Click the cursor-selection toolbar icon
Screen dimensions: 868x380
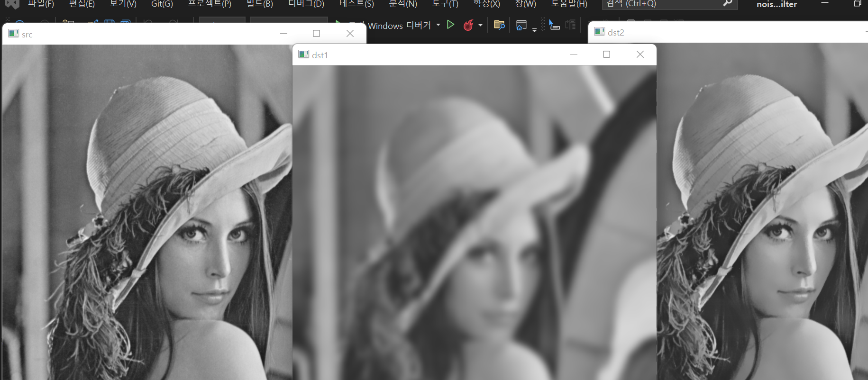tap(554, 25)
